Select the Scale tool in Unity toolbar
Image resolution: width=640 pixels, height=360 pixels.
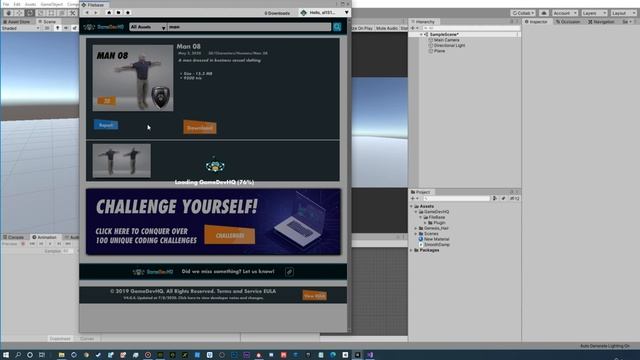click(40, 13)
